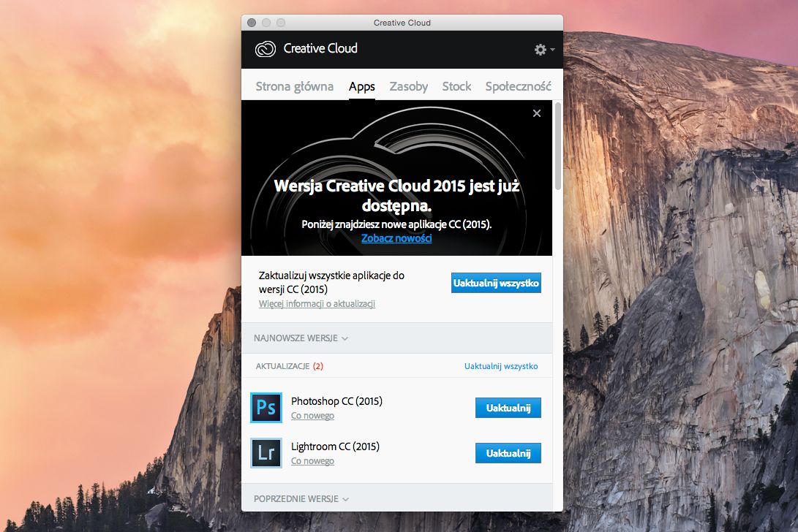The height and width of the screenshot is (532, 798).
Task: Select the Apps tab
Action: click(362, 86)
